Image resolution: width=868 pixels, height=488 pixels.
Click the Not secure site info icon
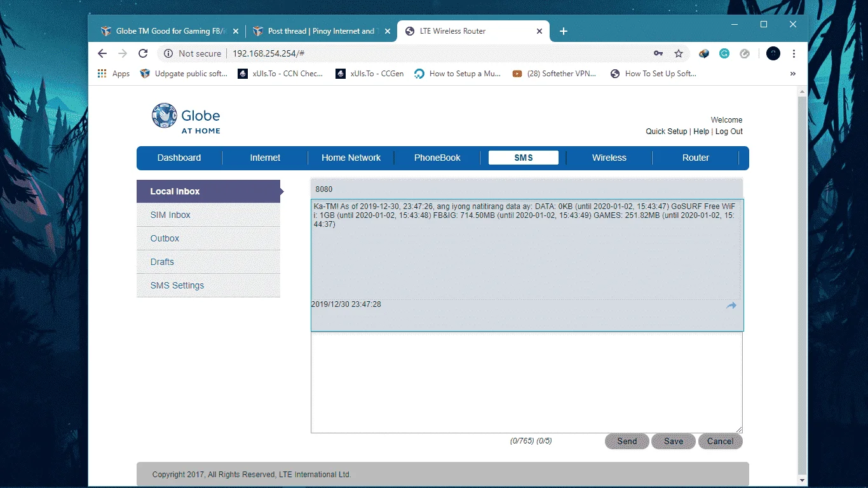click(x=168, y=53)
